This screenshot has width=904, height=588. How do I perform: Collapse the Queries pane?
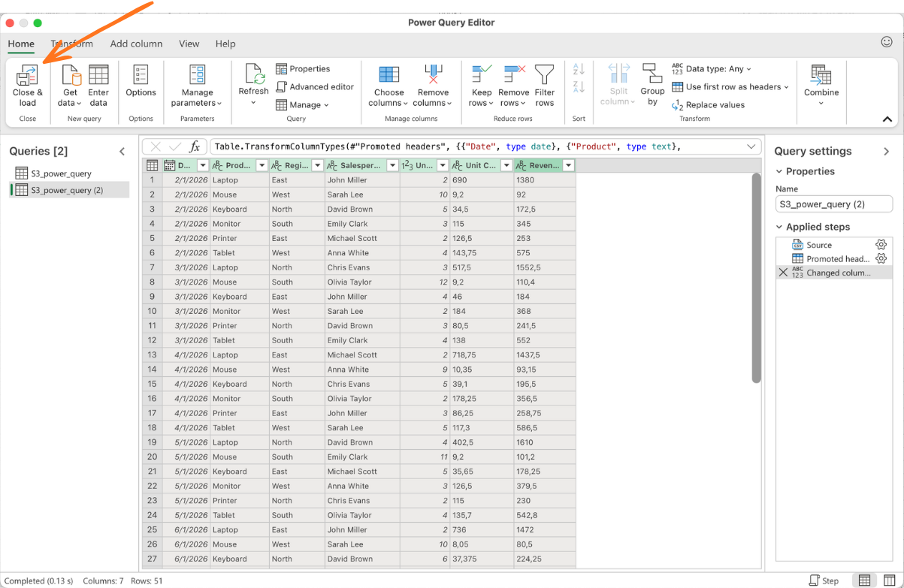[122, 151]
